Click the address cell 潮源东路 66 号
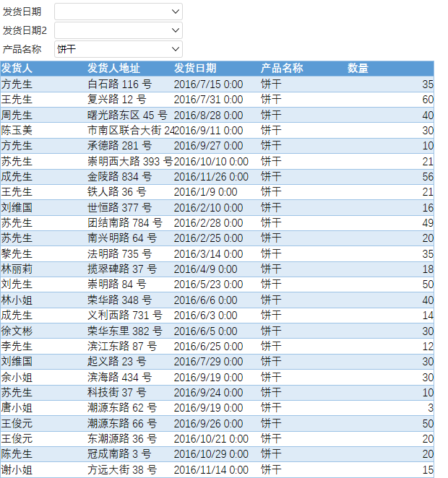The width and height of the screenshot is (448, 478). [x=122, y=423]
